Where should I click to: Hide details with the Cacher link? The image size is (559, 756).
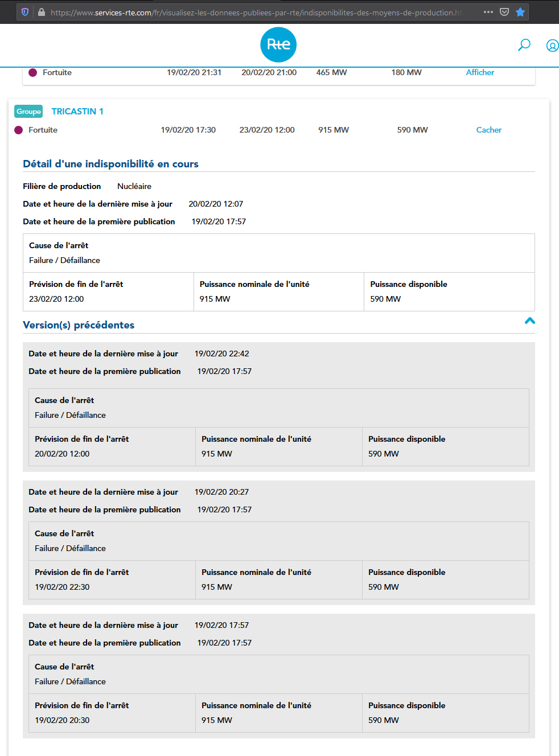click(489, 130)
